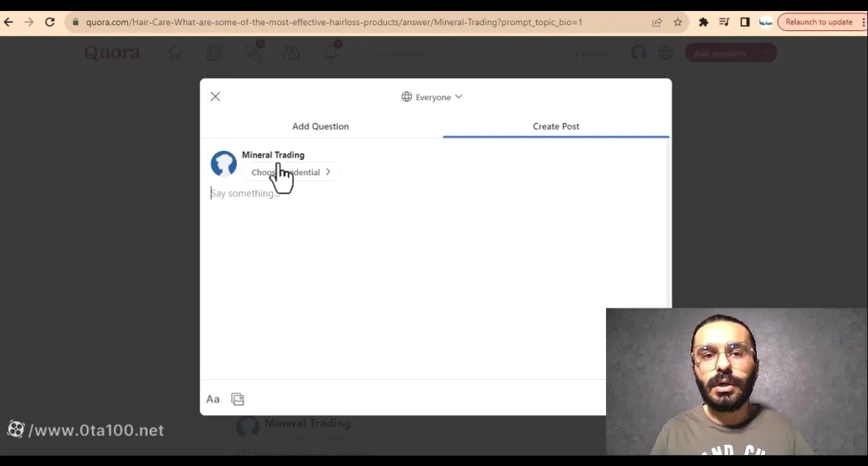868x466 pixels.
Task: Open the media control icon in toolbar
Action: (x=724, y=22)
